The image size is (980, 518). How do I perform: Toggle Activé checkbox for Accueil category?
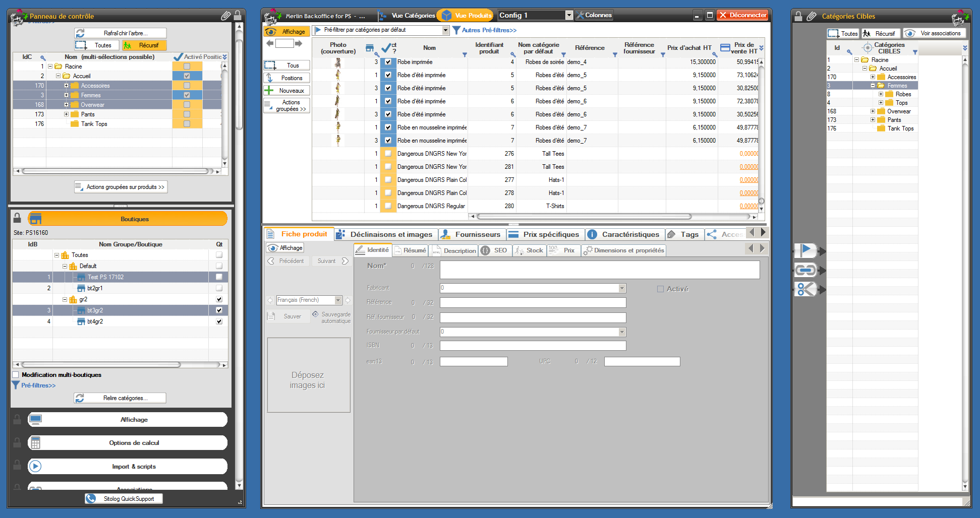click(187, 76)
